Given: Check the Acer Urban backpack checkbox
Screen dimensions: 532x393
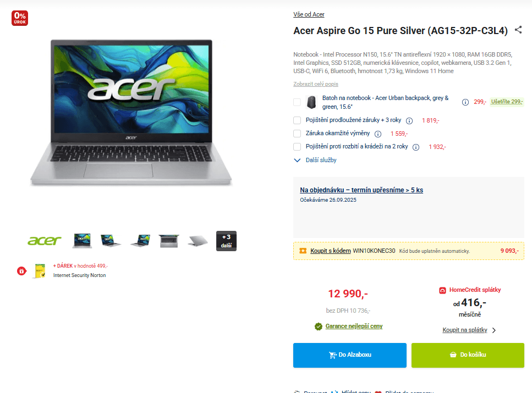Looking at the screenshot, I should pyautogui.click(x=297, y=102).
